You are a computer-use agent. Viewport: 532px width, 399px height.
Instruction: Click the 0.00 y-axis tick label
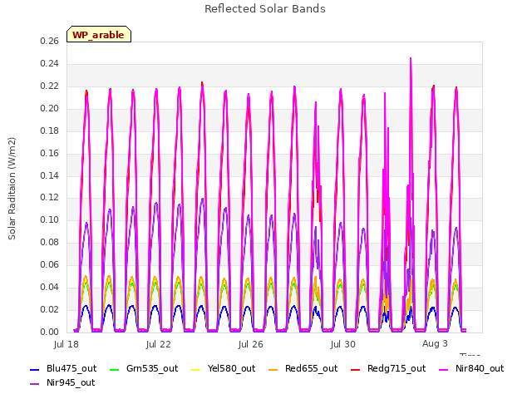point(50,332)
